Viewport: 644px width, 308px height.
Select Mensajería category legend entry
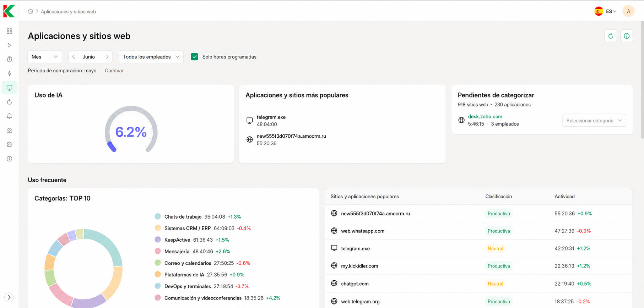(193, 251)
